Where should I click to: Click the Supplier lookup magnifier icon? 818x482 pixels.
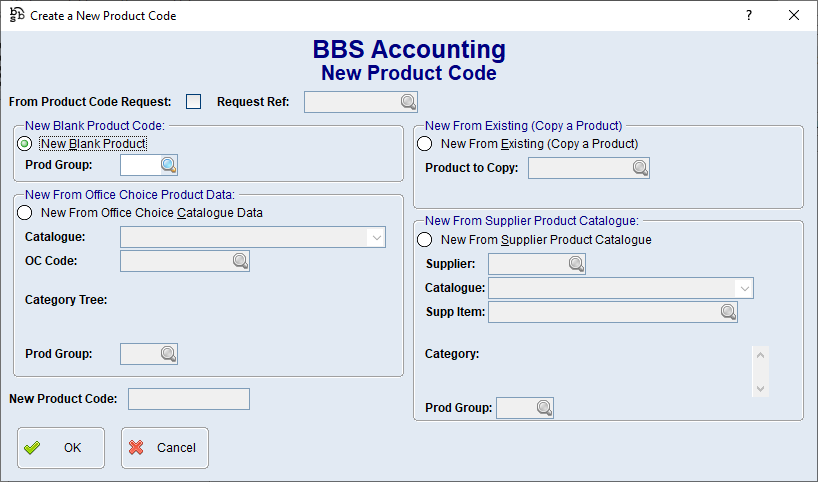576,264
